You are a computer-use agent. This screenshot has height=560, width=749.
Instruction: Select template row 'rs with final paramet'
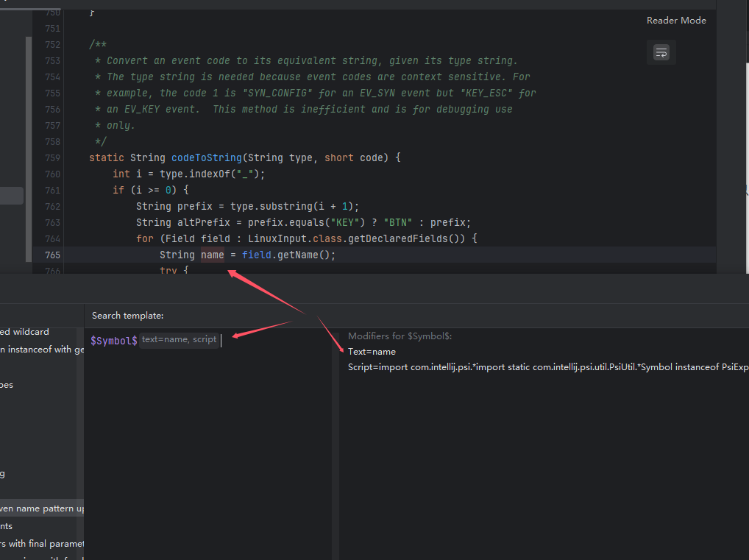click(x=42, y=544)
